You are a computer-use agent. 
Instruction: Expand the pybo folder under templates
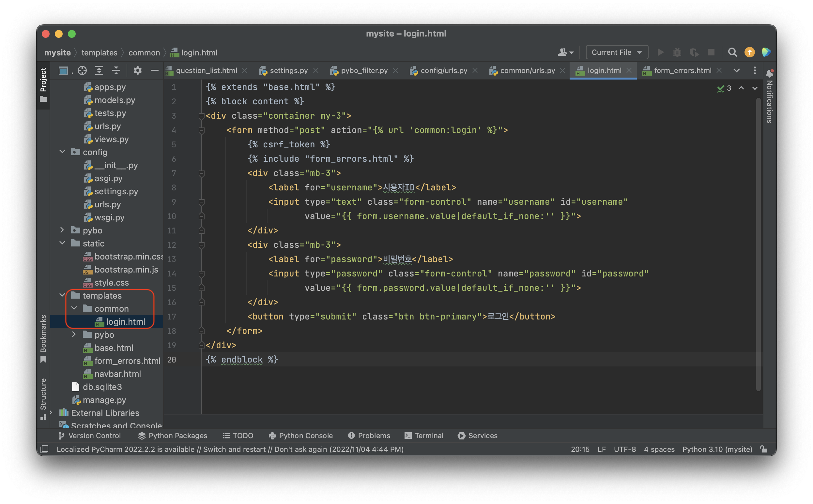pyautogui.click(x=74, y=334)
